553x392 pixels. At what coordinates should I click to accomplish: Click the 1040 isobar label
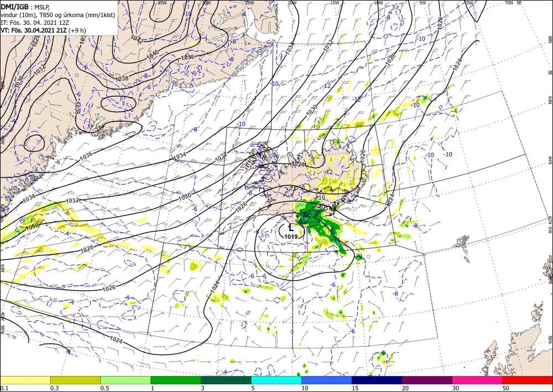click(x=153, y=54)
